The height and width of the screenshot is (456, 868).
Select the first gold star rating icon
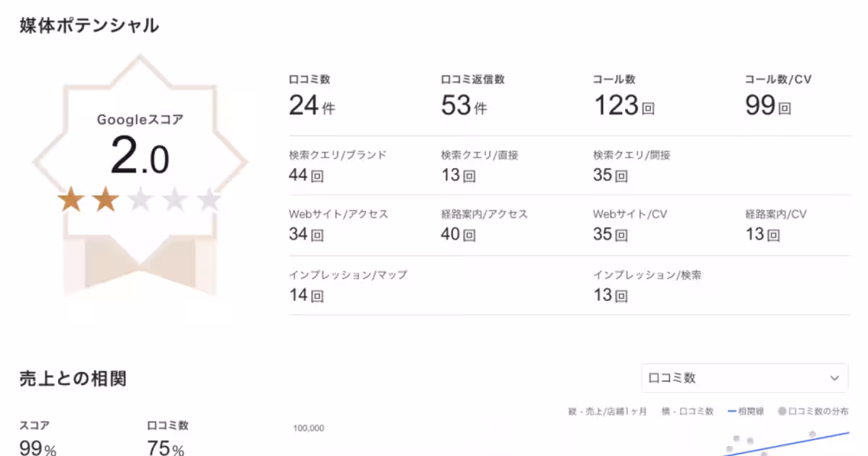click(x=71, y=200)
